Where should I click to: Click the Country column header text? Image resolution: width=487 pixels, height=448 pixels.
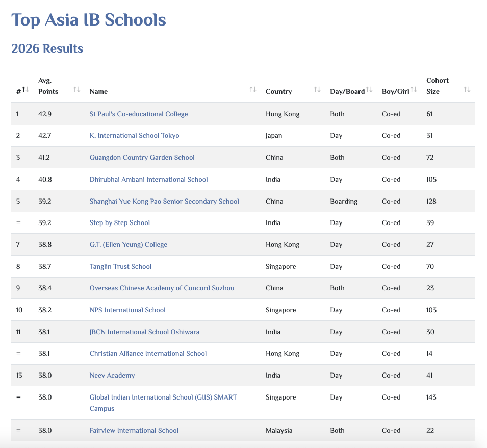[x=278, y=92]
